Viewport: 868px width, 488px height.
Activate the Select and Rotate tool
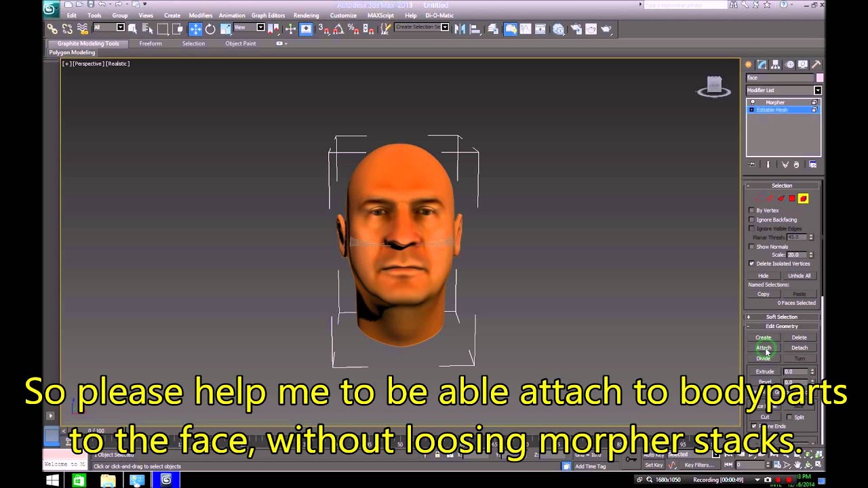(x=210, y=28)
